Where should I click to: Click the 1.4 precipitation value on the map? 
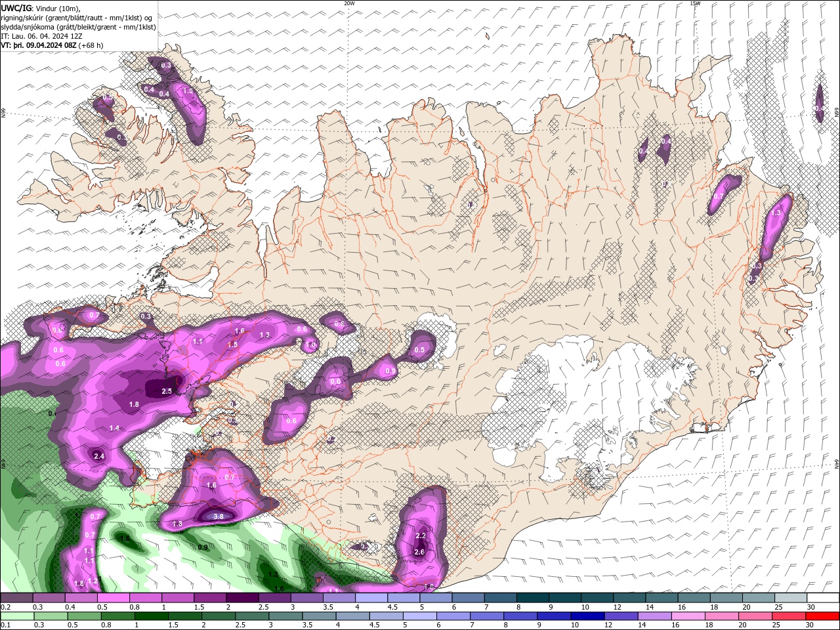(x=114, y=428)
